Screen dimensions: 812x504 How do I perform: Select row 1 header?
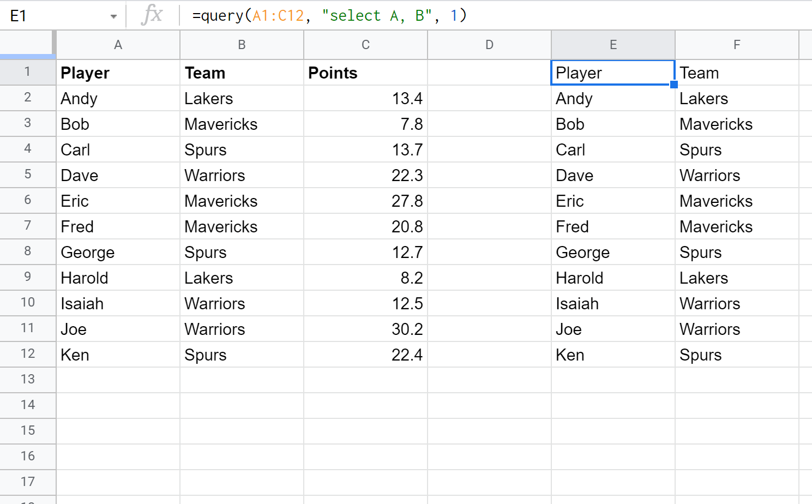(x=27, y=72)
